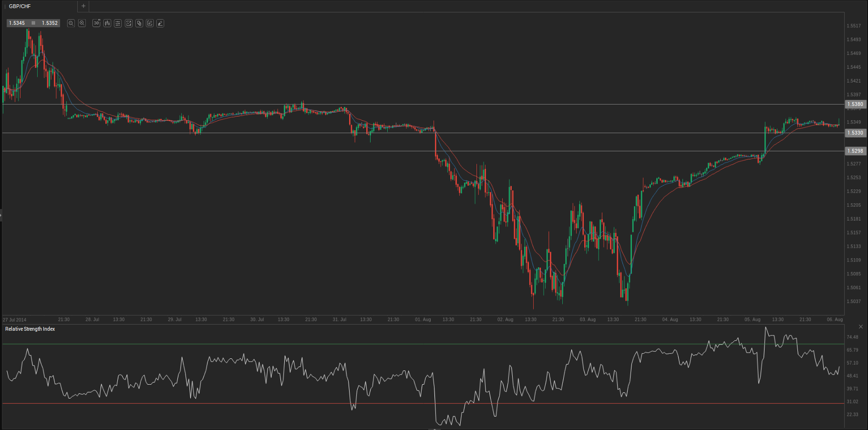Click the 1.5205 price axis value

(x=854, y=205)
